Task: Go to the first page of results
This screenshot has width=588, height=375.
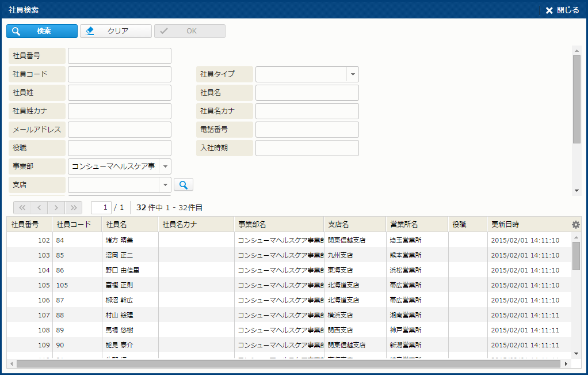Action: 22,207
